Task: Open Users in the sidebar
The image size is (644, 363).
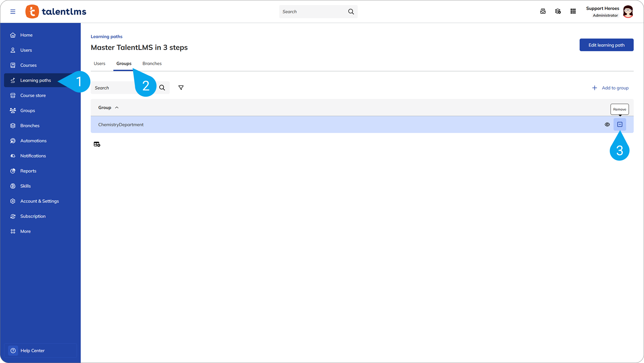Action: (40, 50)
